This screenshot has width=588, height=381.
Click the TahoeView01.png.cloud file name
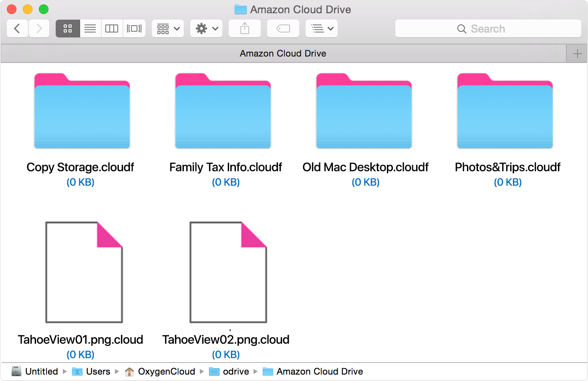pyautogui.click(x=81, y=340)
